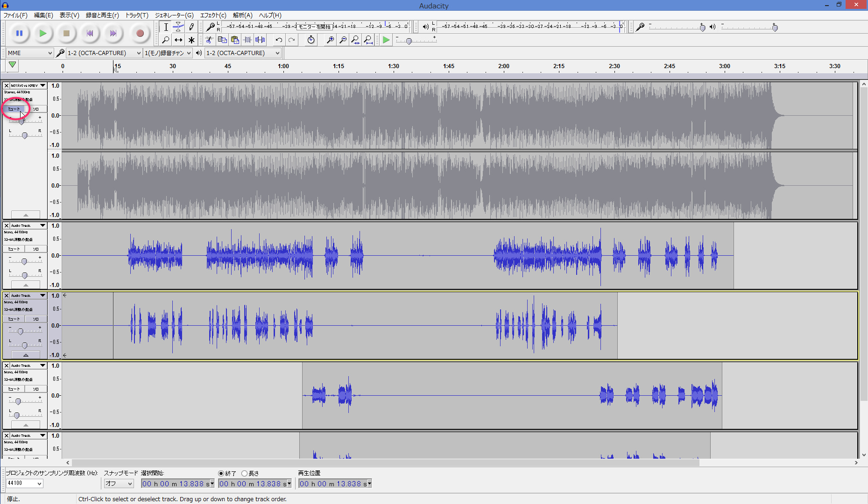868x504 pixels.
Task: Collapse the fourth track with its arrow button
Action: click(x=26, y=425)
